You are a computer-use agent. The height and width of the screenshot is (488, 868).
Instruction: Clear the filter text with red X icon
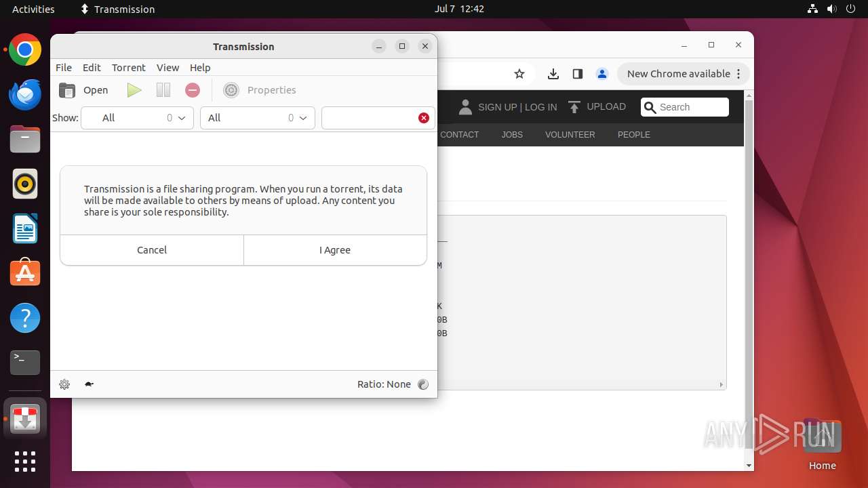424,118
